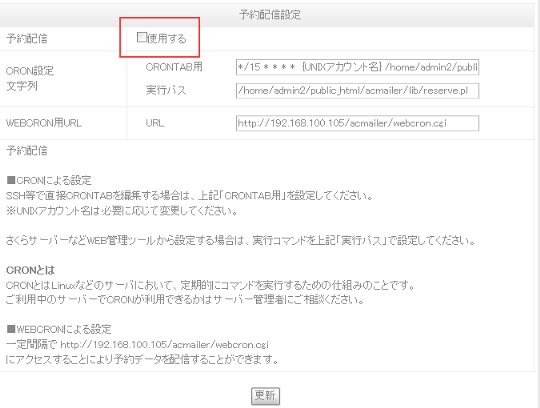
Task: Click the 使用する checkbox label text
Action: coord(167,38)
